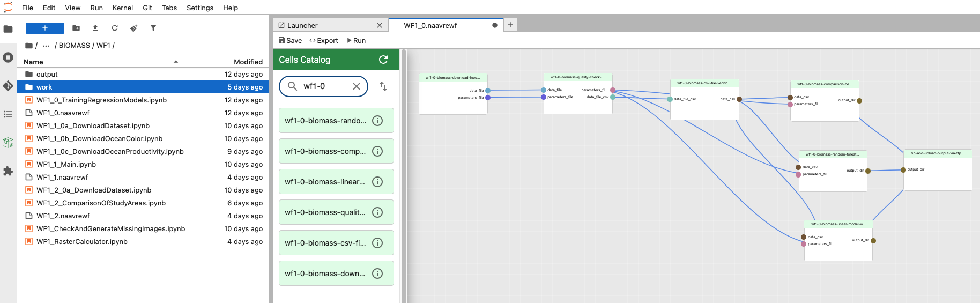Open the extension manager puzzle icon

coord(8,171)
